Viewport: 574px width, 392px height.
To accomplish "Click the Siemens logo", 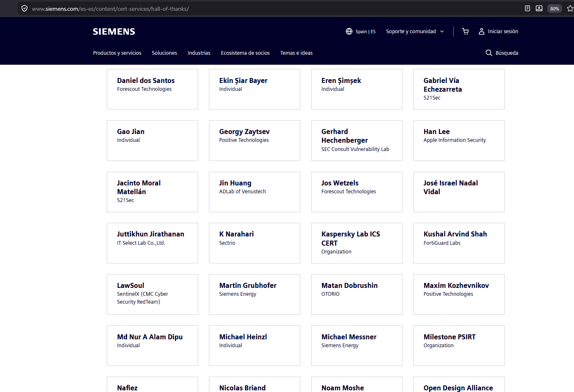I will 114,32.
